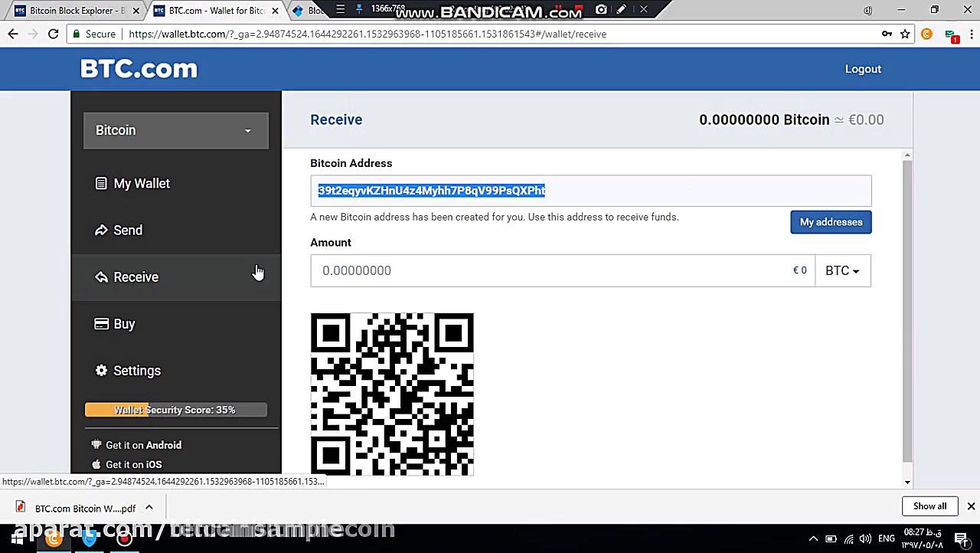Image resolution: width=980 pixels, height=553 pixels.
Task: Open the Chrome menu (three dots)
Action: click(971, 34)
